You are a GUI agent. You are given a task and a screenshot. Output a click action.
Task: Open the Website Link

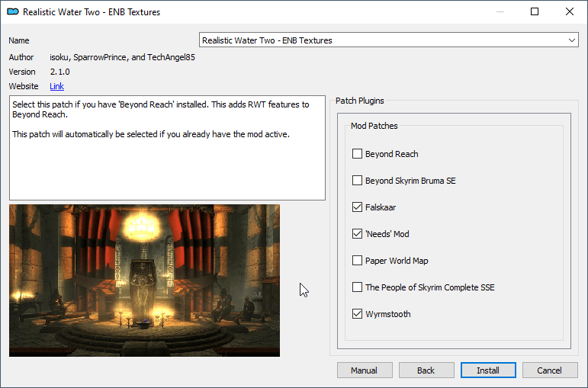56,86
